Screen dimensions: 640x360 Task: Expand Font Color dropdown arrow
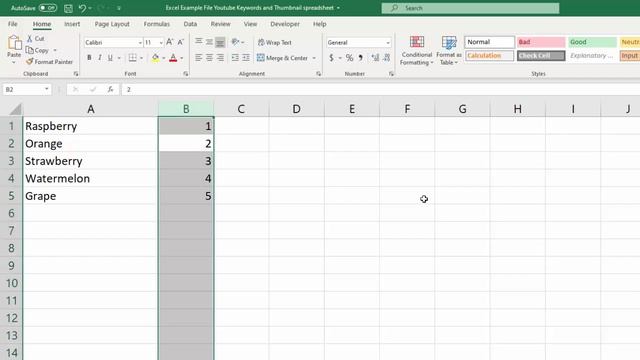182,58
